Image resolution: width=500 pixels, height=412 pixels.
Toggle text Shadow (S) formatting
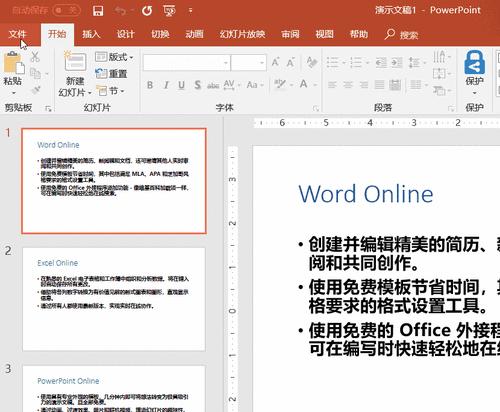click(197, 85)
